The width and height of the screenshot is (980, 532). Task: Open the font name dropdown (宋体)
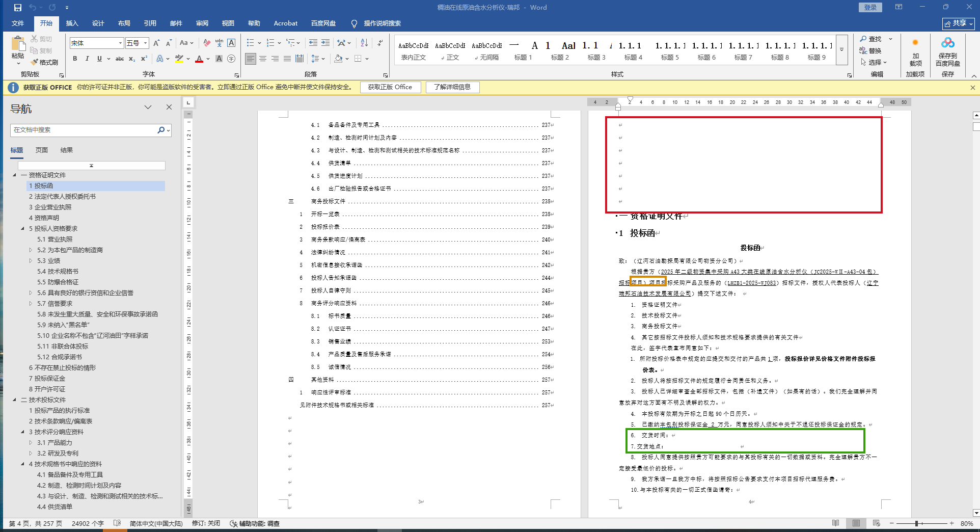(121, 43)
